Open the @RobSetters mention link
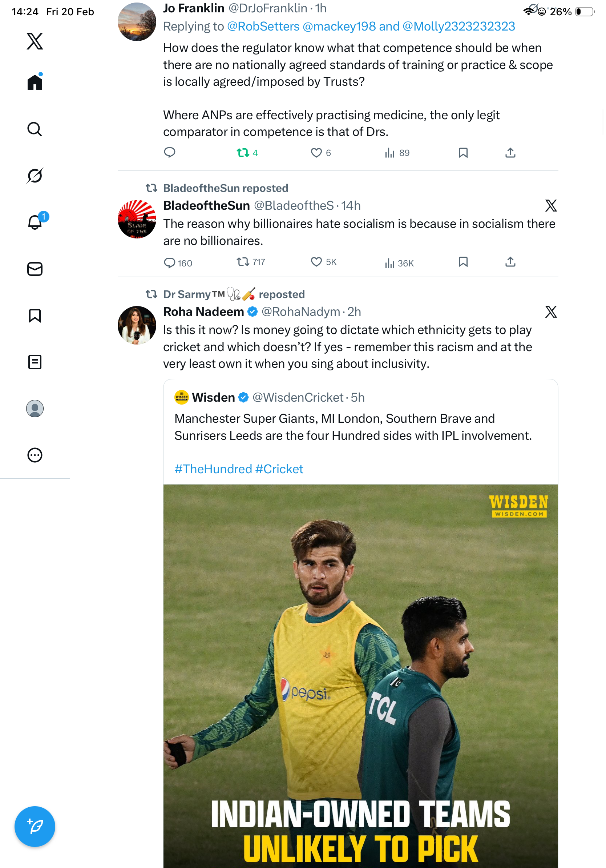Image resolution: width=606 pixels, height=868 pixels. (x=263, y=27)
